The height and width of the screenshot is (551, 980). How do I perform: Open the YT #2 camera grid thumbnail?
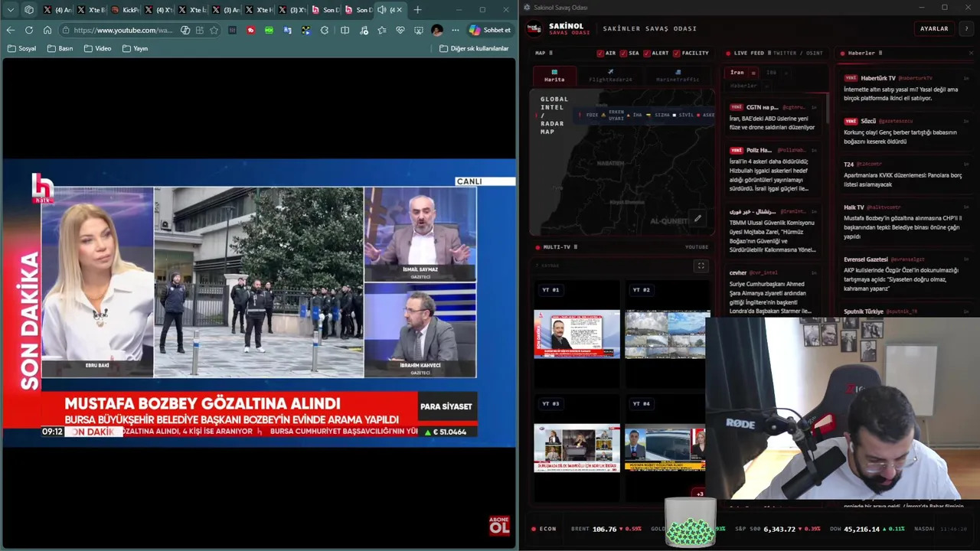pos(667,334)
